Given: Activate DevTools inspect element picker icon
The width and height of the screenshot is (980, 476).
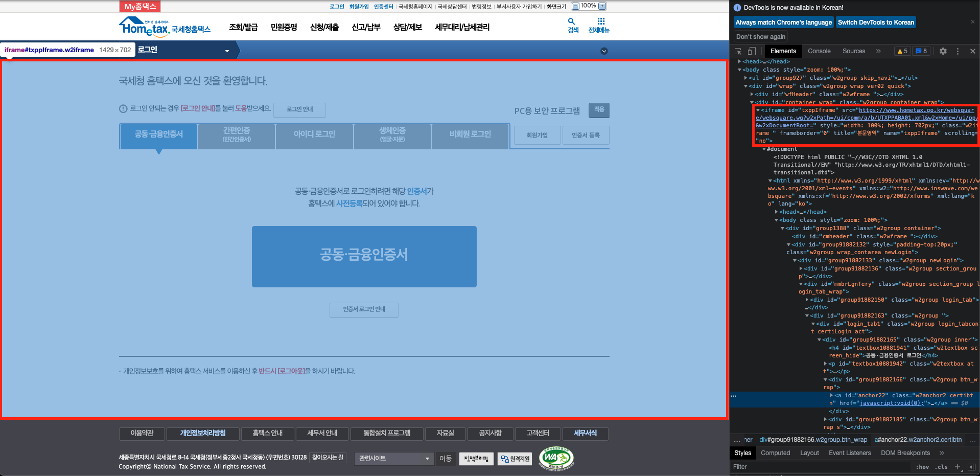Looking at the screenshot, I should [x=738, y=51].
